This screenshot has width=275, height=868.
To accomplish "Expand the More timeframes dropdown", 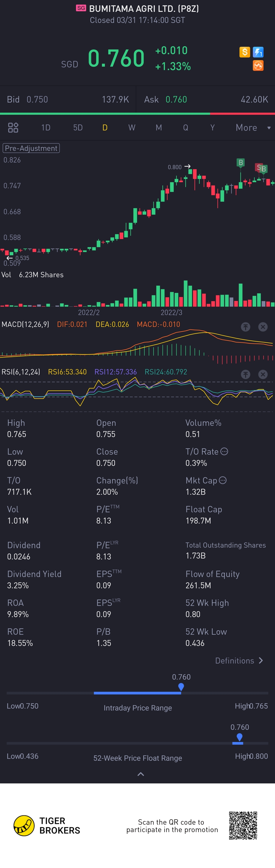I will (253, 128).
